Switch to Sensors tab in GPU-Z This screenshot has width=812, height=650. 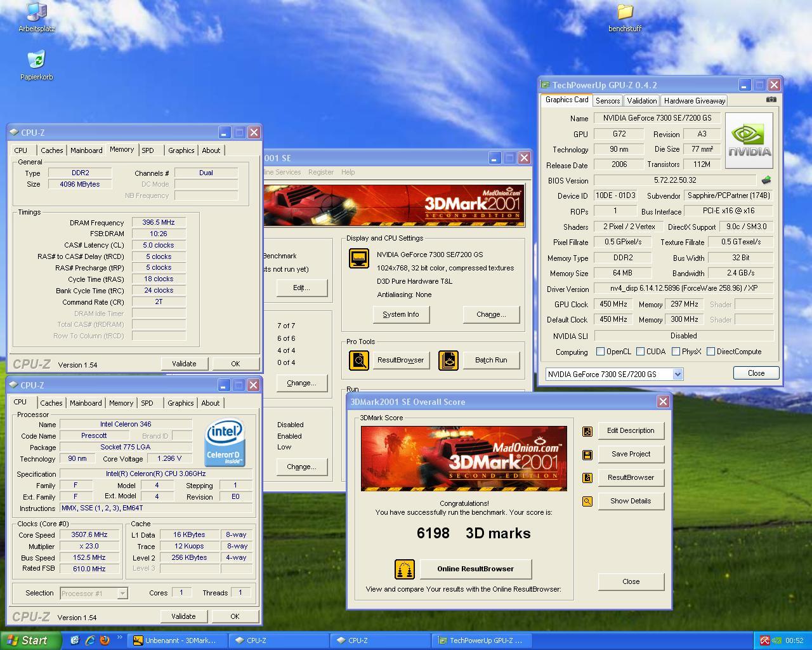click(x=608, y=100)
